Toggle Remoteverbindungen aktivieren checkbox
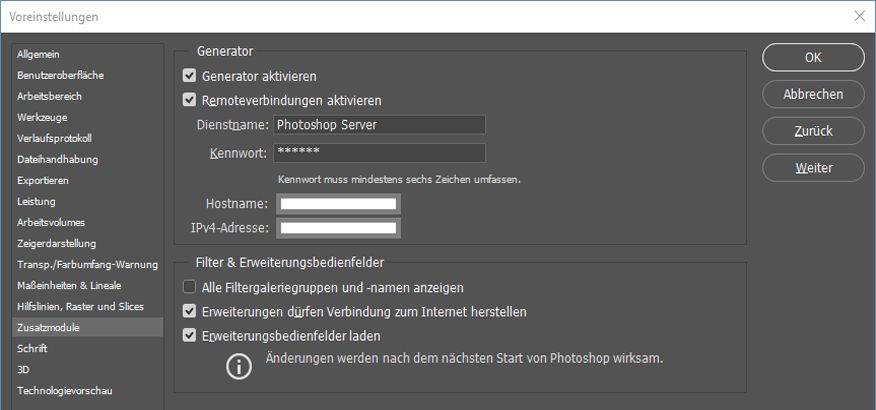 pyautogui.click(x=189, y=100)
